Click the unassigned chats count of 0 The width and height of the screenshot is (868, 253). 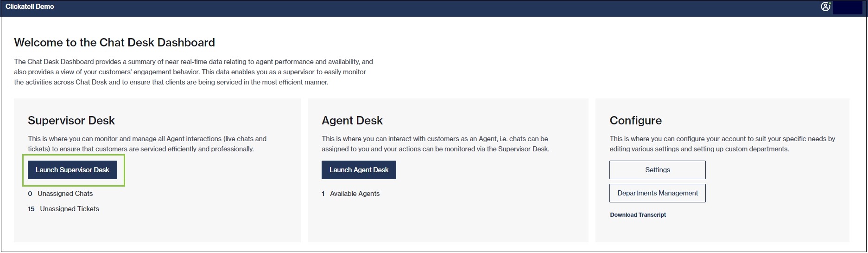pos(30,194)
